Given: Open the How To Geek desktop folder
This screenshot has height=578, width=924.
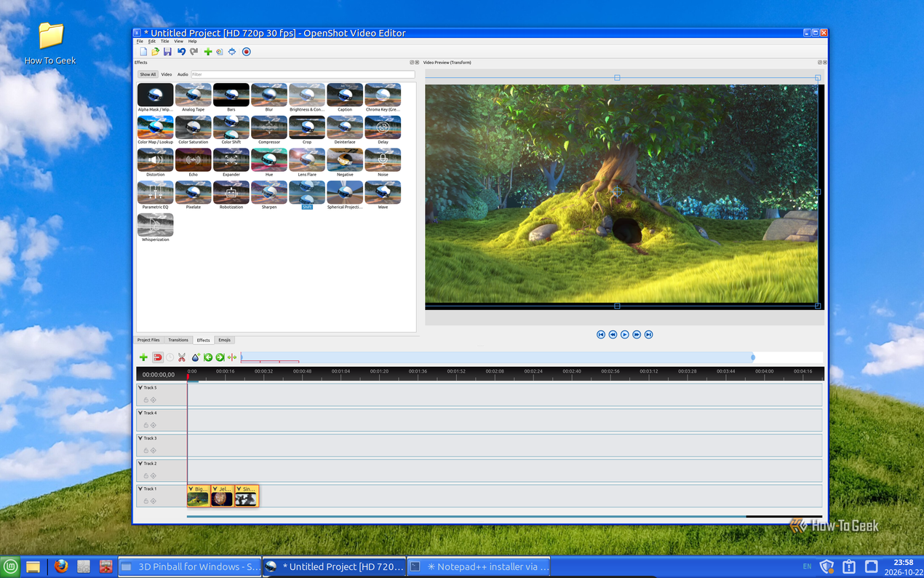Looking at the screenshot, I should tap(50, 42).
